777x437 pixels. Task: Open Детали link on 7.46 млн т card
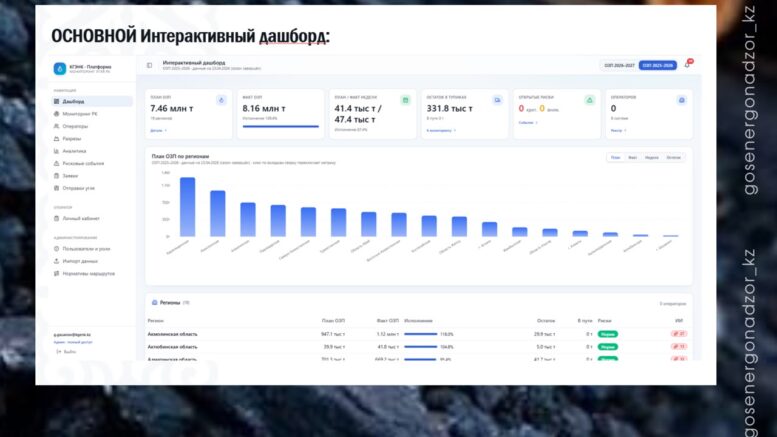pyautogui.click(x=158, y=131)
